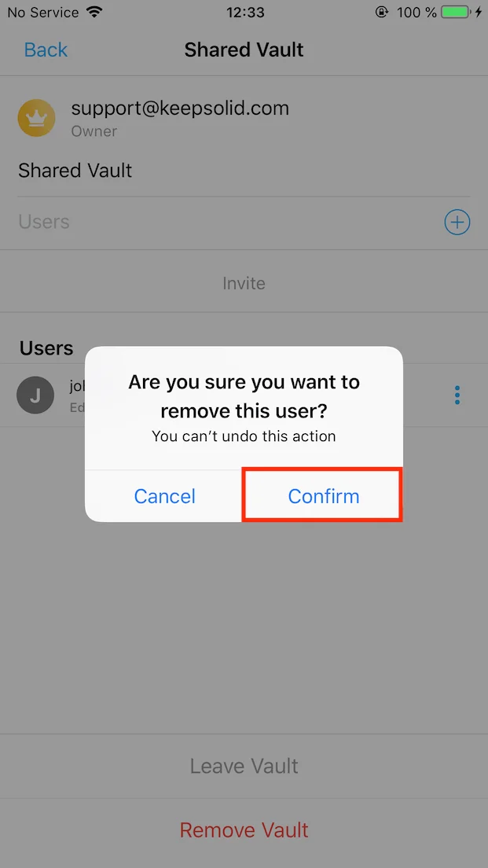Viewport: 488px width, 868px height.
Task: Tap the Wi-Fi status icon
Action: coord(95,12)
